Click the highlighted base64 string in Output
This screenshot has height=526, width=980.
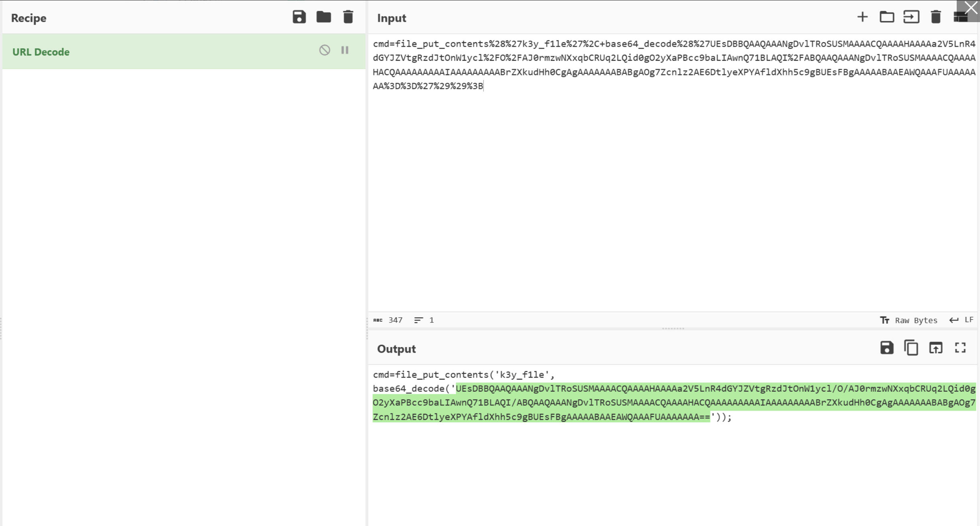674,403
